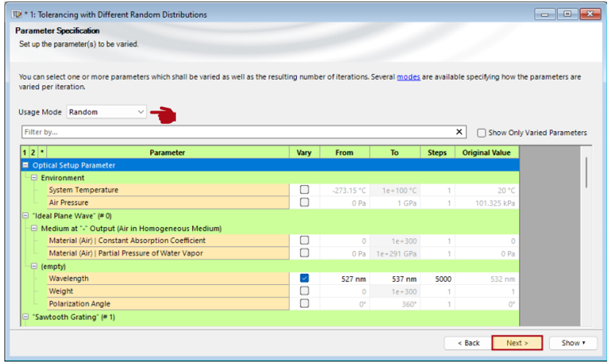
Task: Collapse Medium at "-" Output node
Action: pos(34,228)
